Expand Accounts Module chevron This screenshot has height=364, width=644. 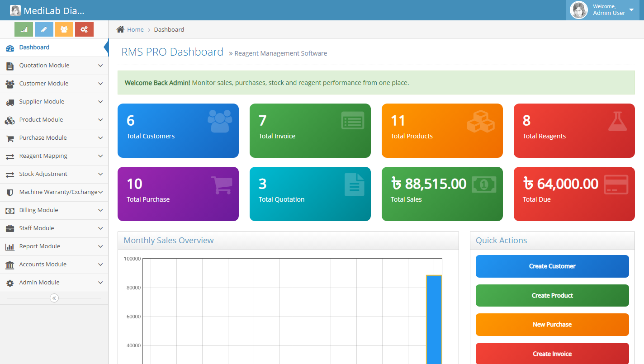click(x=100, y=265)
